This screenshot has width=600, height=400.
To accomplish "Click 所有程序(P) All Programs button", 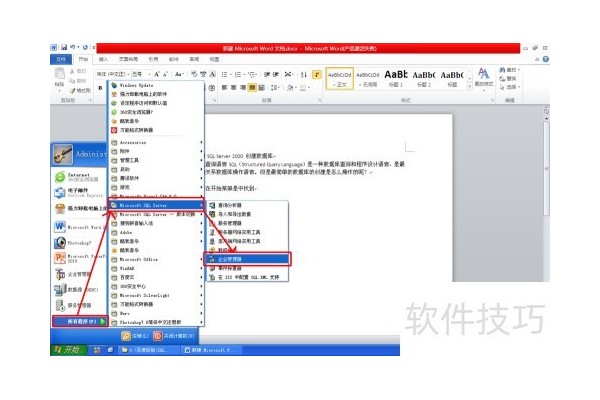I will pos(80,322).
